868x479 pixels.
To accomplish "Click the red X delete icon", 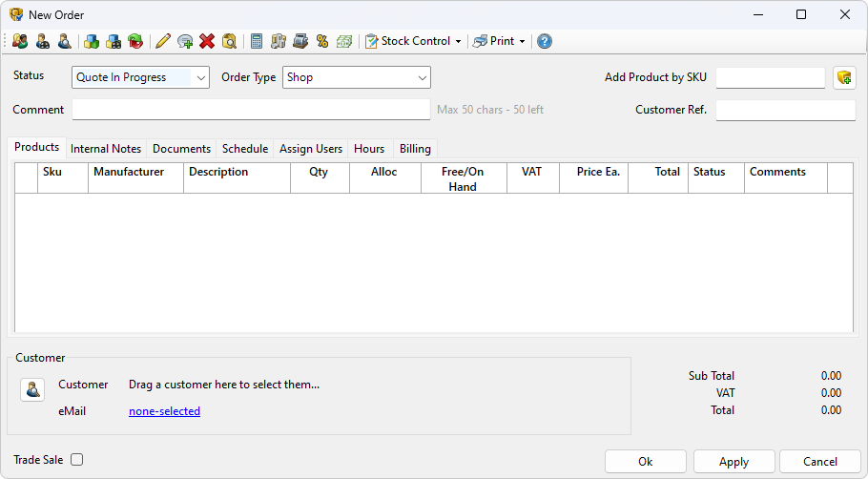I will pos(207,41).
